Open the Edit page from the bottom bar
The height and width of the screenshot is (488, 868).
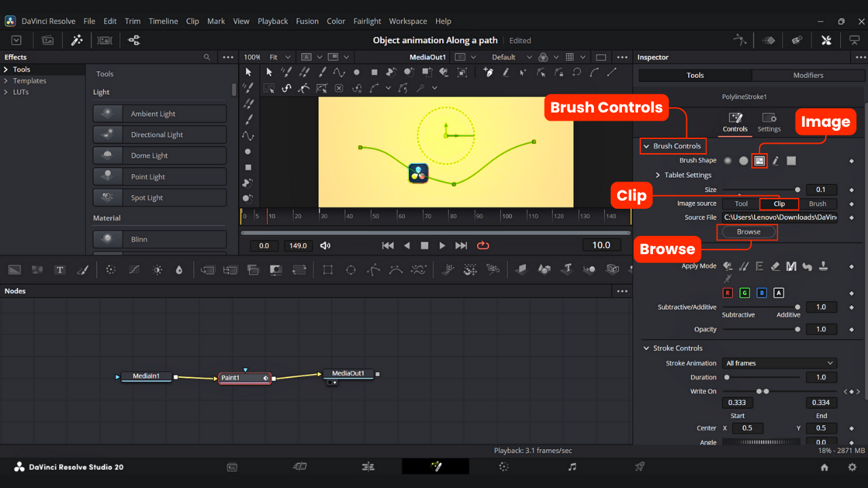(x=368, y=466)
